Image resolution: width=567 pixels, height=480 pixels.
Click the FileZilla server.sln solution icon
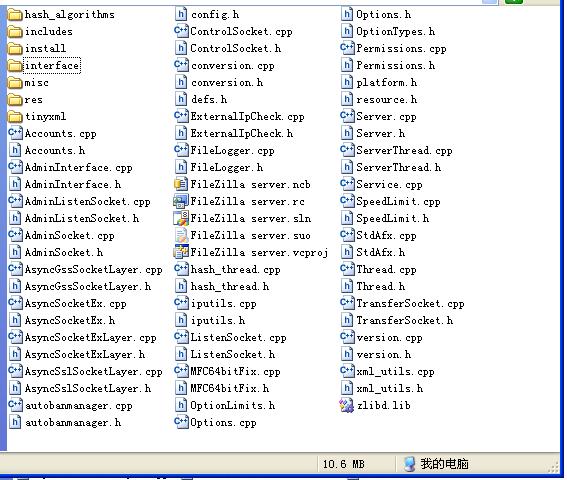pyautogui.click(x=181, y=218)
